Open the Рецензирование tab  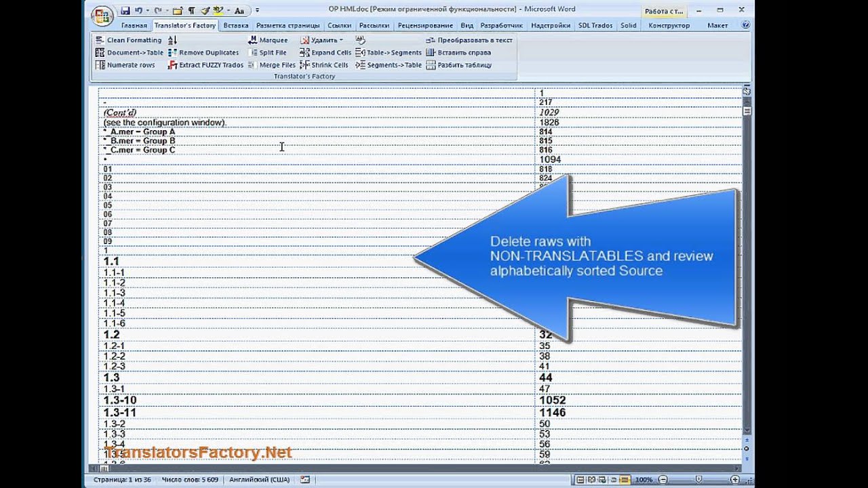coord(425,25)
